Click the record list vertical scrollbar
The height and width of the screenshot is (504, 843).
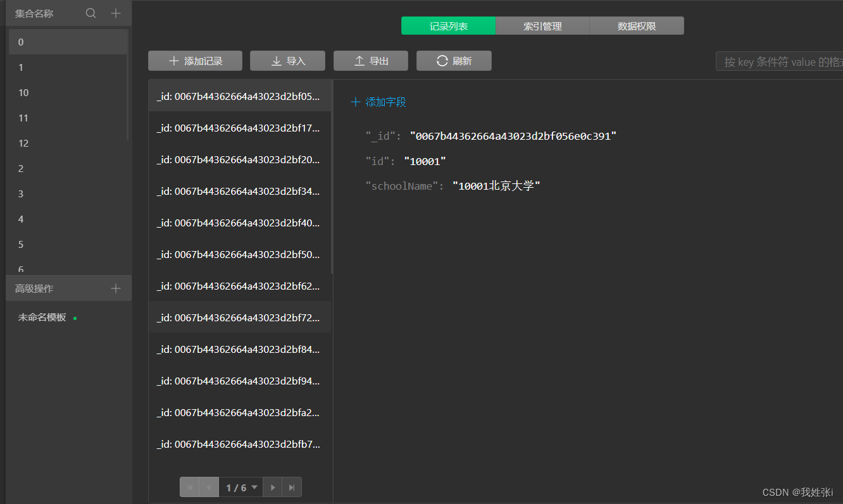332,177
